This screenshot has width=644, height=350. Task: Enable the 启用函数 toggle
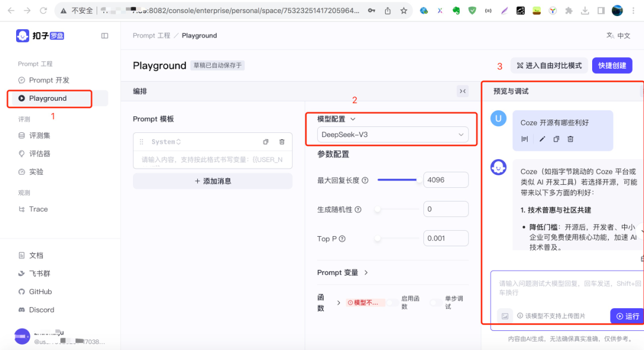pos(393,302)
